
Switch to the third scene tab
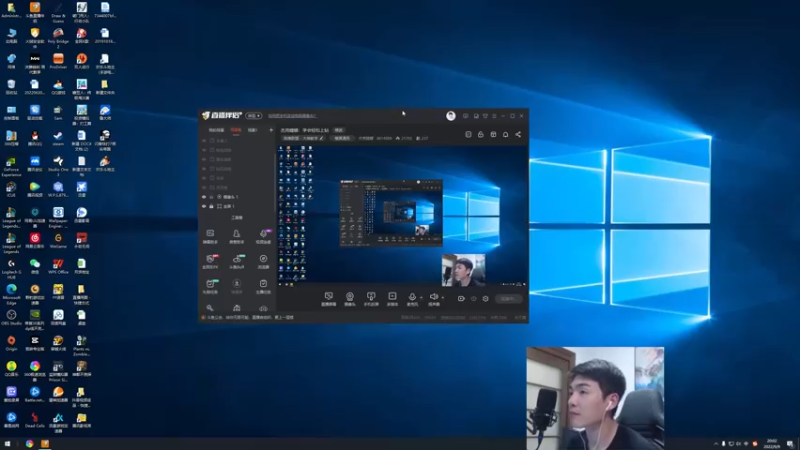click(x=253, y=130)
